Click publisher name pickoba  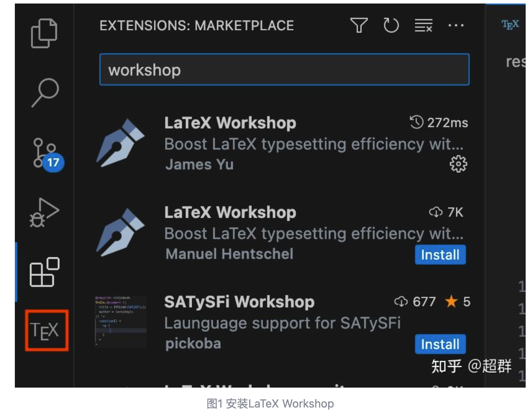(x=193, y=343)
